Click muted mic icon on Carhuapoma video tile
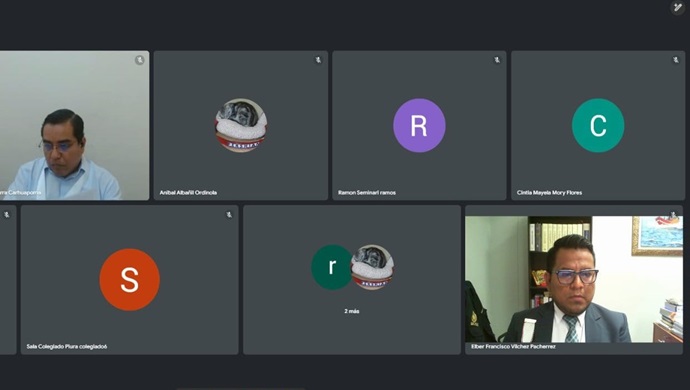The width and height of the screenshot is (690, 390). (x=139, y=60)
